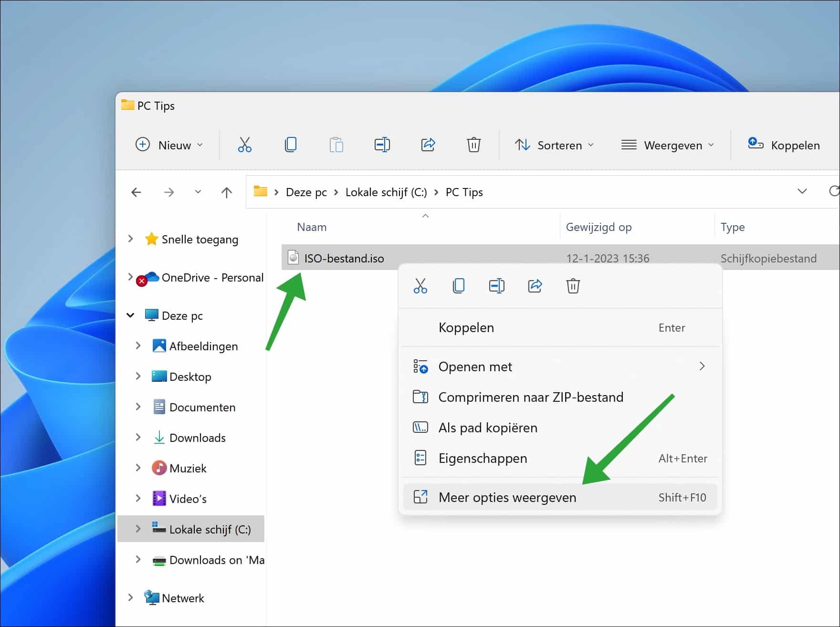Click the Share icon in the toolbar

click(428, 145)
